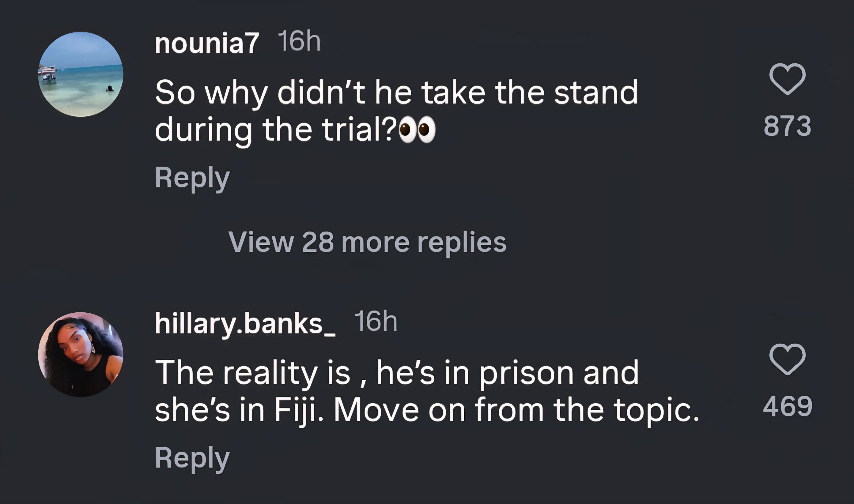
Task: Click the eyes emoji in nounia7's comment
Action: click(417, 130)
